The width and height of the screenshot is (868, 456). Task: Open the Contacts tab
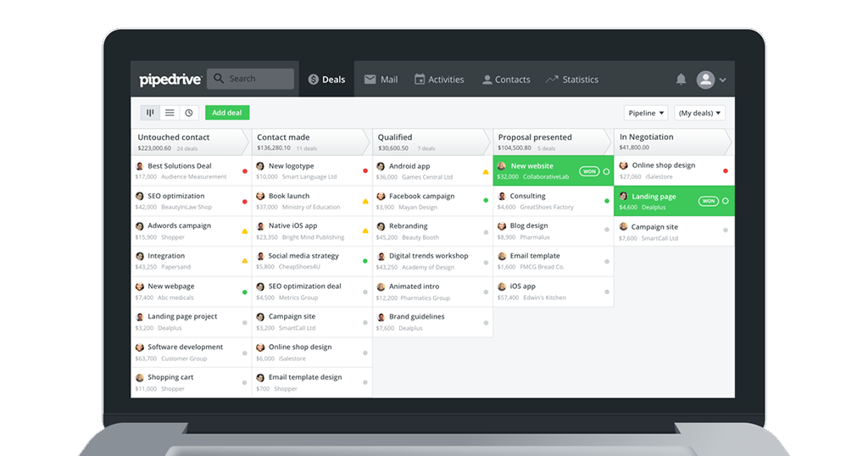click(x=506, y=80)
